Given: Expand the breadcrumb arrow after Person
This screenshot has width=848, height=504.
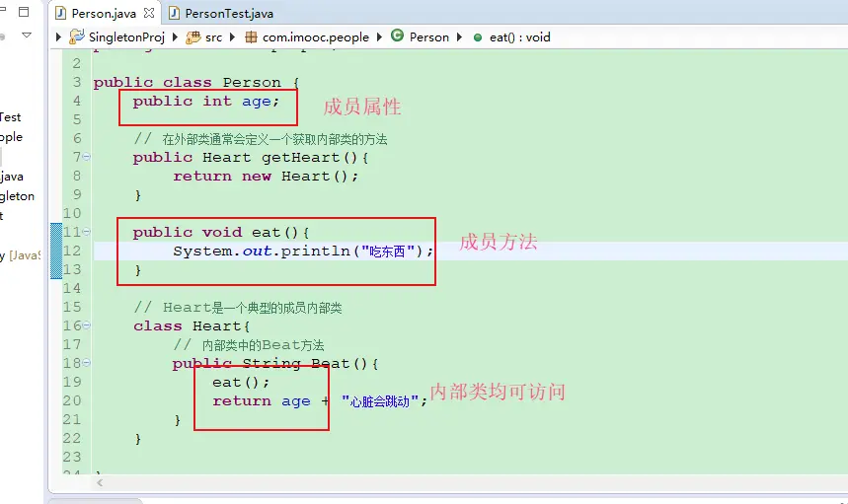Looking at the screenshot, I should click(x=459, y=37).
